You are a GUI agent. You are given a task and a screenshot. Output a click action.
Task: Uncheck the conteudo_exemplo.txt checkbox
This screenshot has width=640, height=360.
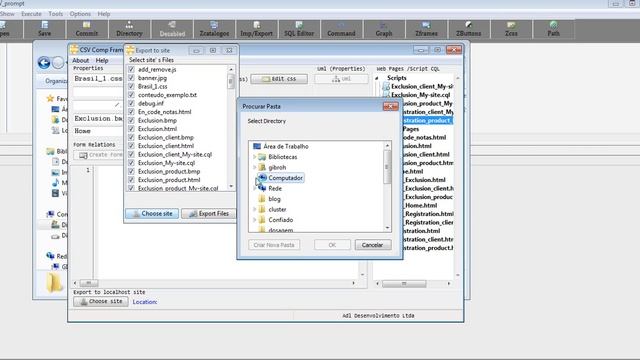[131, 95]
